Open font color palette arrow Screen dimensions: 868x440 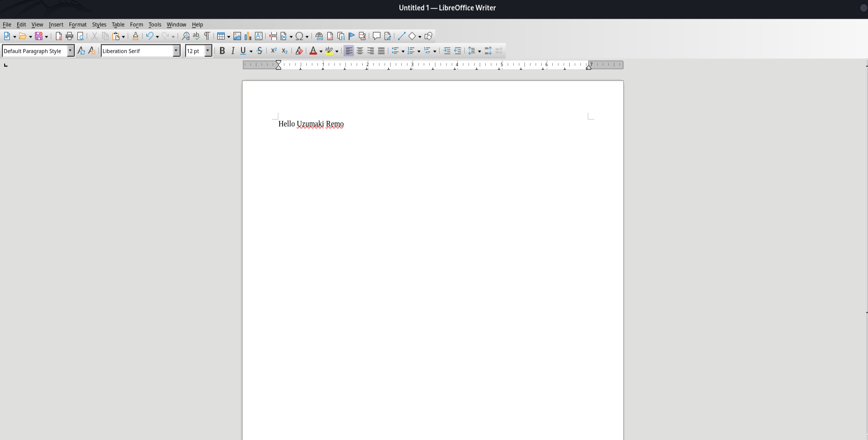321,51
